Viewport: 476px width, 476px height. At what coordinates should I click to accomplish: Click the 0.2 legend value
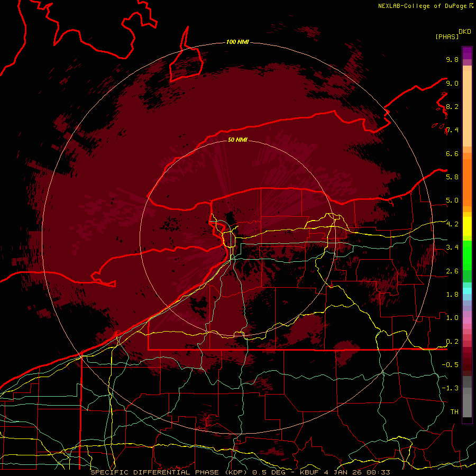[452, 342]
